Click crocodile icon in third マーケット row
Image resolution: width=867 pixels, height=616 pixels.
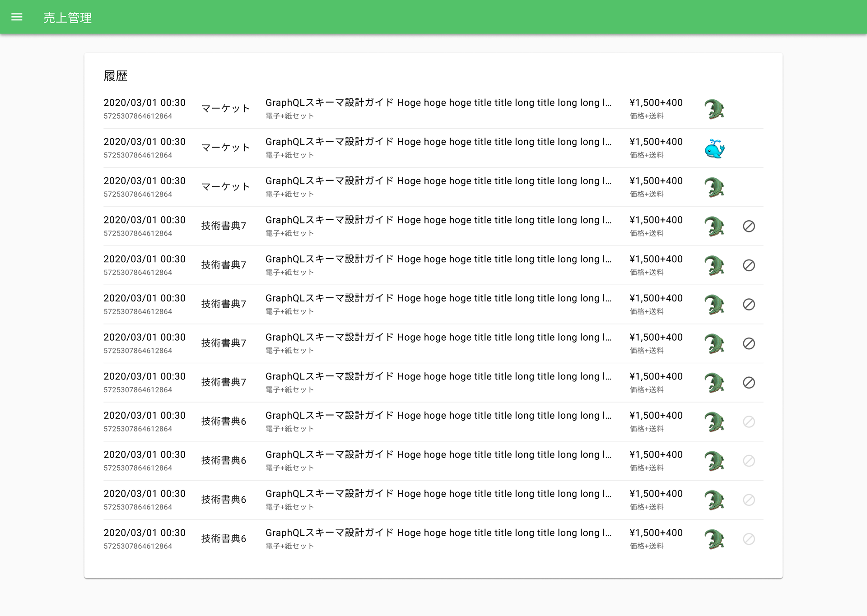tap(714, 187)
